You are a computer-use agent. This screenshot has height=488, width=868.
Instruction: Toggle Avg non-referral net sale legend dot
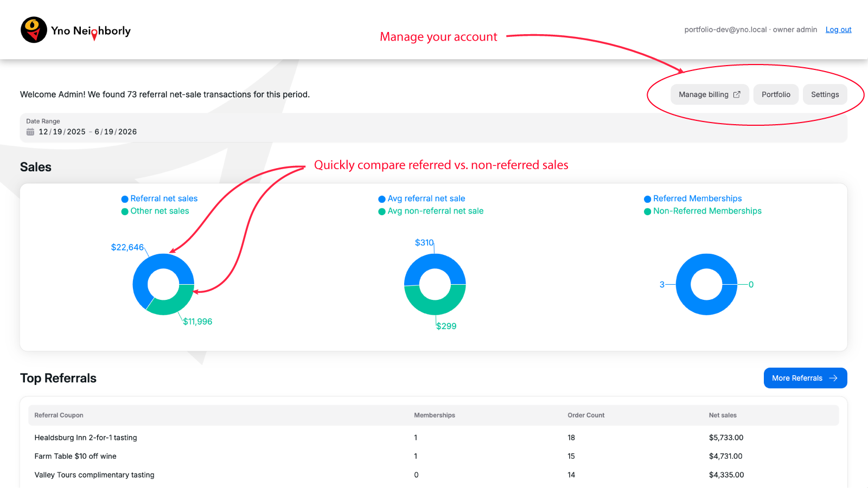(382, 211)
